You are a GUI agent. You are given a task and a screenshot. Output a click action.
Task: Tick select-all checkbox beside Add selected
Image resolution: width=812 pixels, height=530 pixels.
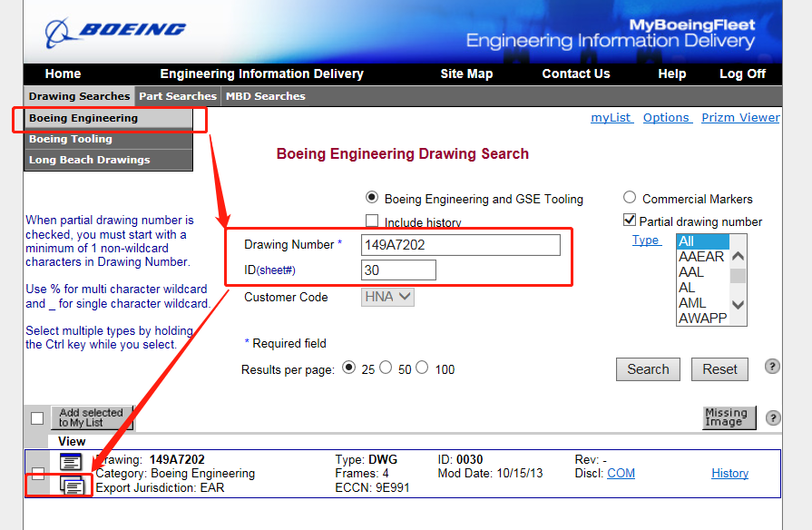click(37, 418)
